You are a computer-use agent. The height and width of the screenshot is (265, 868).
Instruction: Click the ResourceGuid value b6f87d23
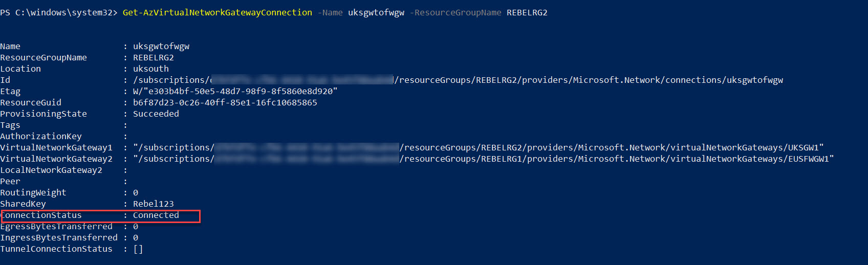click(225, 103)
